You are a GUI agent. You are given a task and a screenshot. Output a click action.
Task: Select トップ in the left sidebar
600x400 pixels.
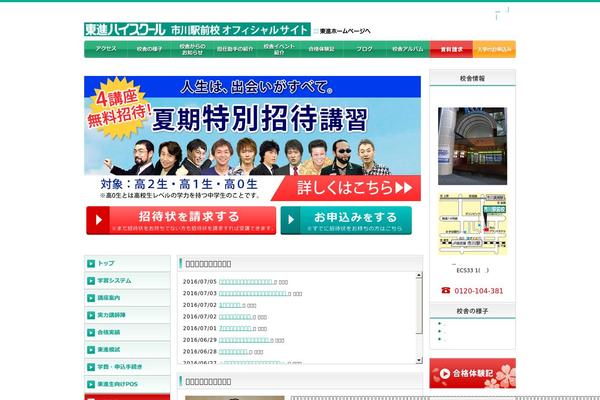[x=127, y=263]
